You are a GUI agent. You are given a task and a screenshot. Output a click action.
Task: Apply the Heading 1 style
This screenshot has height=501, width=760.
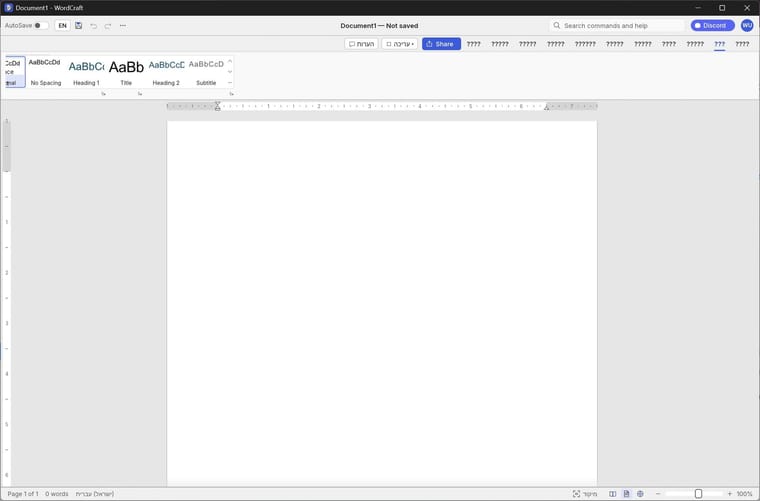coord(86,72)
